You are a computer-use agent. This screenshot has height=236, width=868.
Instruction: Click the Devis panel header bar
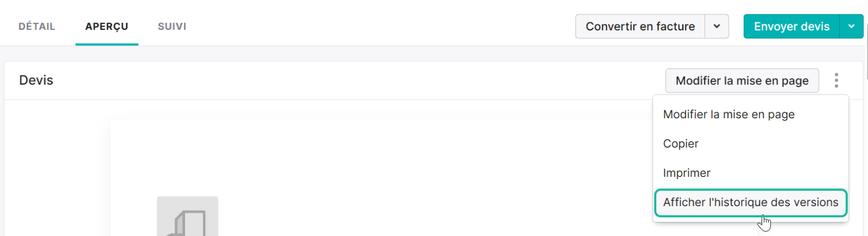[x=340, y=80]
